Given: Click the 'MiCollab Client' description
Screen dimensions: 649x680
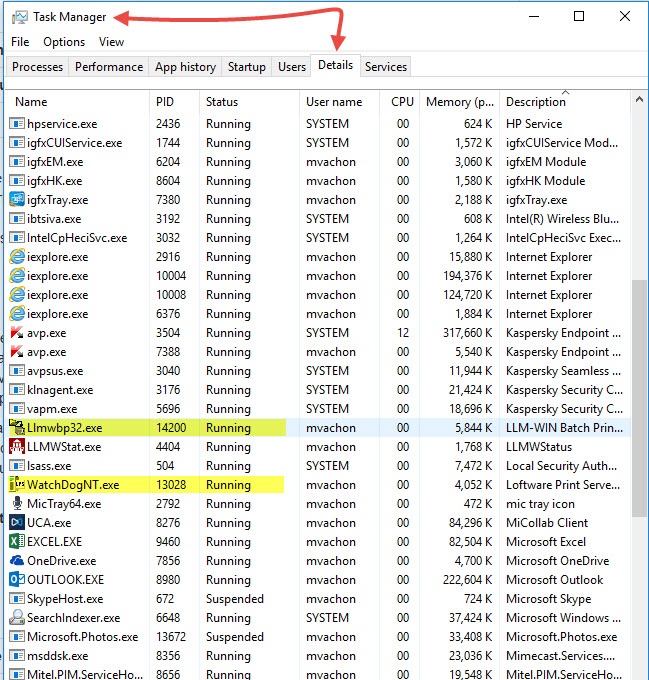Looking at the screenshot, I should (547, 523).
